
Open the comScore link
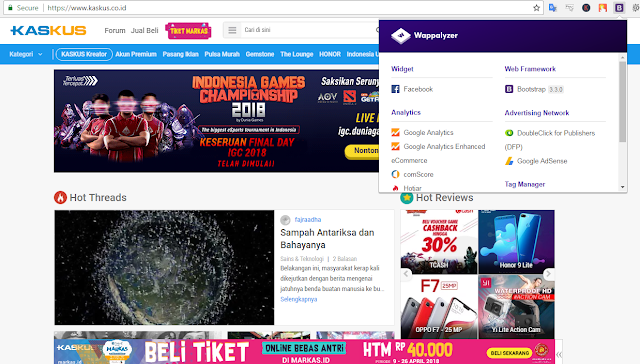point(418,174)
